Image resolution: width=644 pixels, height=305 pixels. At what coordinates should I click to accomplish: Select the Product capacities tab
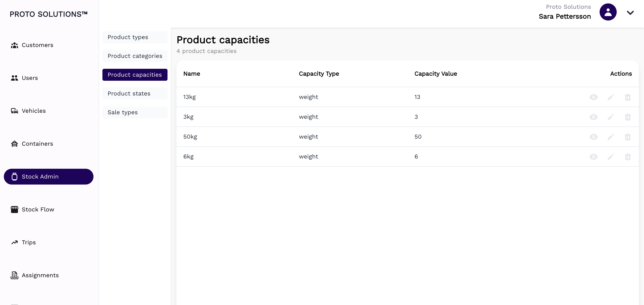point(135,75)
